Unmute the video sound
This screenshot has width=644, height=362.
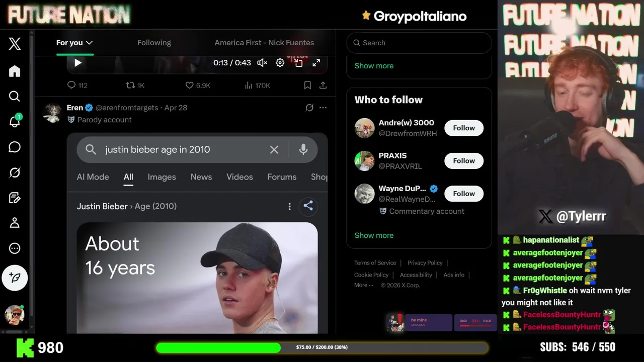262,63
